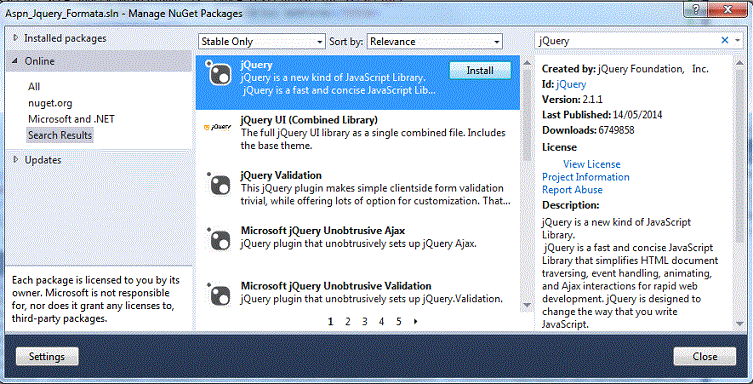753x384 pixels.
Task: Click Last Published: 14/05/2014 text
Action: tap(602, 115)
